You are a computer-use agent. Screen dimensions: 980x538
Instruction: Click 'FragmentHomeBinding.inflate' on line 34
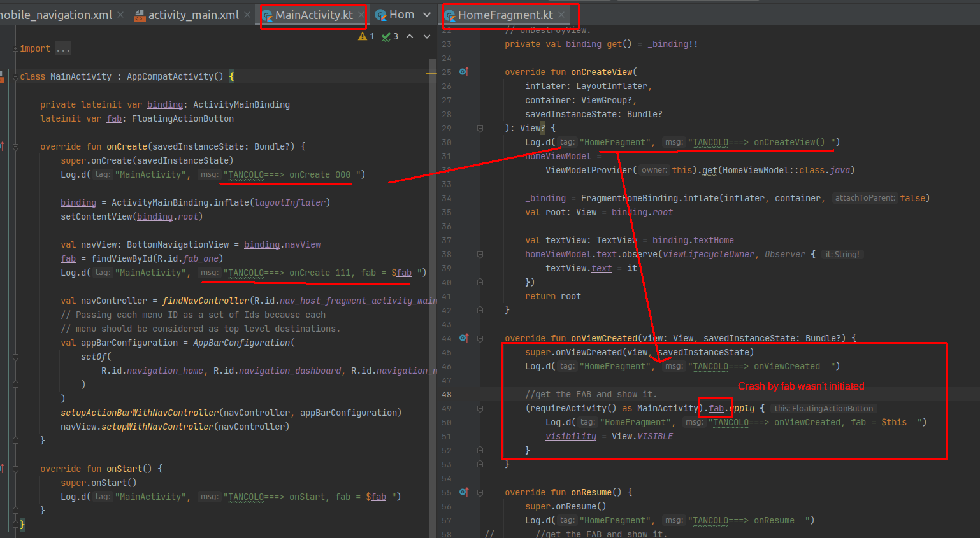click(x=650, y=198)
